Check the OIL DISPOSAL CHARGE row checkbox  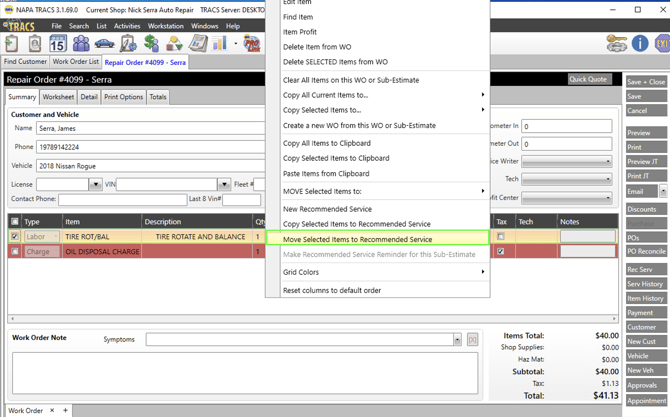15,251
